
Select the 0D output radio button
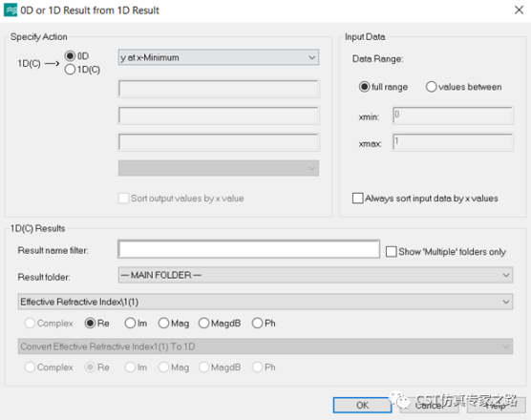tap(70, 56)
